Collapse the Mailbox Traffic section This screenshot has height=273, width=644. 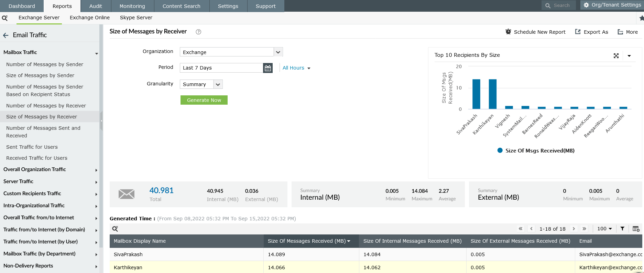coord(97,53)
